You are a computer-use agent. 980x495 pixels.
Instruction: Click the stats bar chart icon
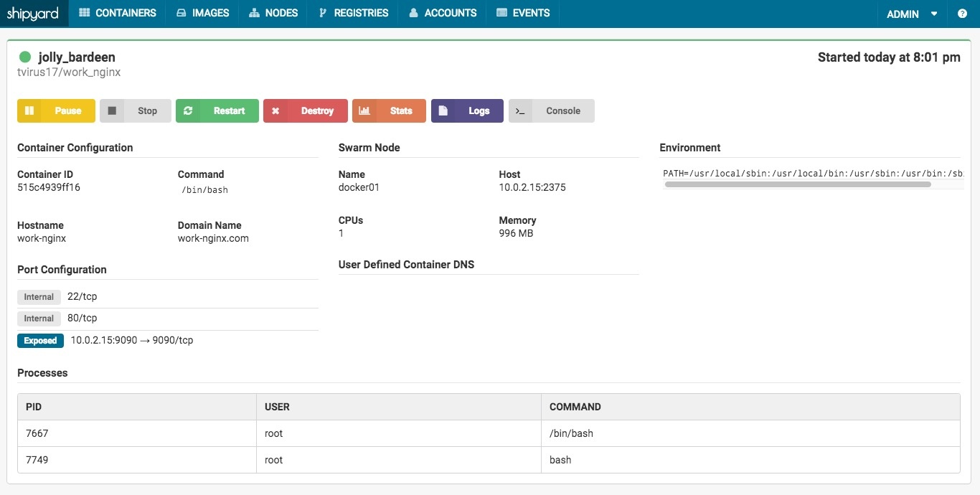click(x=364, y=110)
